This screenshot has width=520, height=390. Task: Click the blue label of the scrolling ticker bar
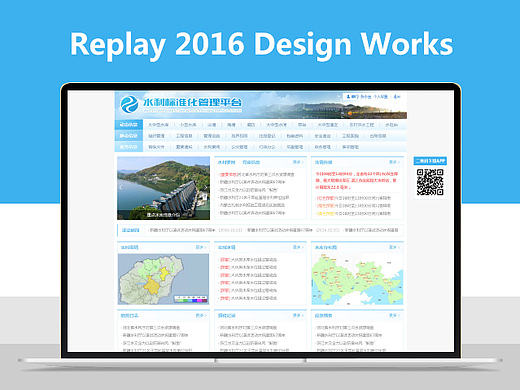pyautogui.click(x=130, y=230)
